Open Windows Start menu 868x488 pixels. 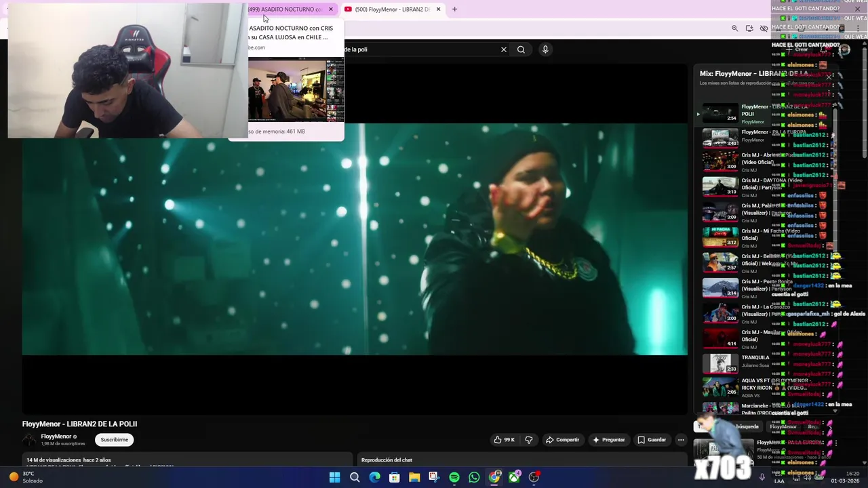coord(334,477)
